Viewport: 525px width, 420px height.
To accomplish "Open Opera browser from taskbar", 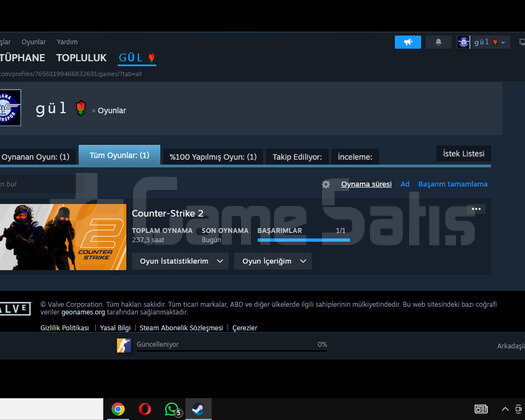I will pos(145,409).
